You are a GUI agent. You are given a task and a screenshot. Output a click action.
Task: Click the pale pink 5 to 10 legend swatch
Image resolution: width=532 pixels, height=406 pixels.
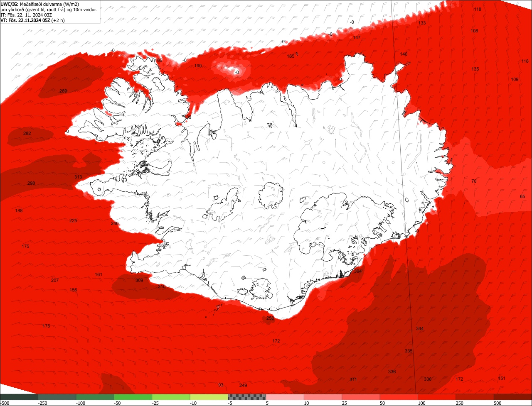coord(285,397)
